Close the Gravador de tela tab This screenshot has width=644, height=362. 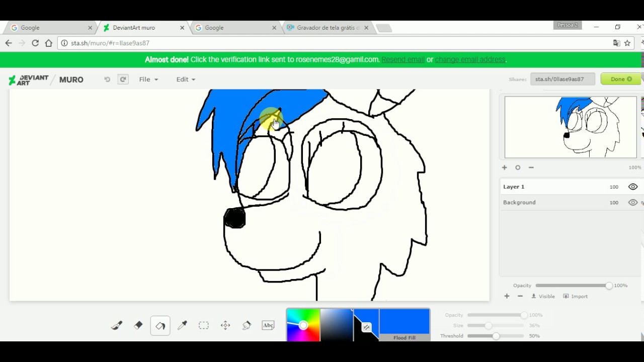[x=366, y=28]
